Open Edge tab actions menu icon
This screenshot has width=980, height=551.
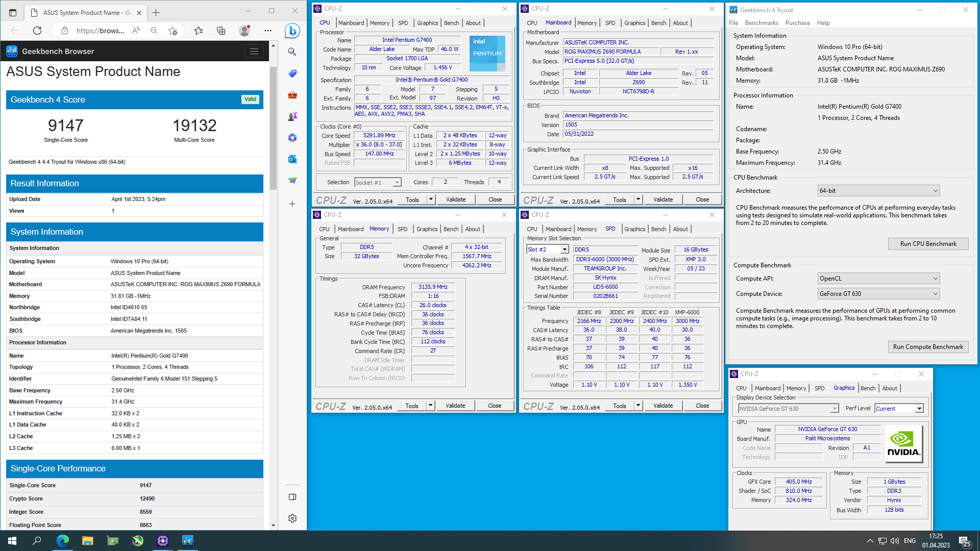[13, 12]
